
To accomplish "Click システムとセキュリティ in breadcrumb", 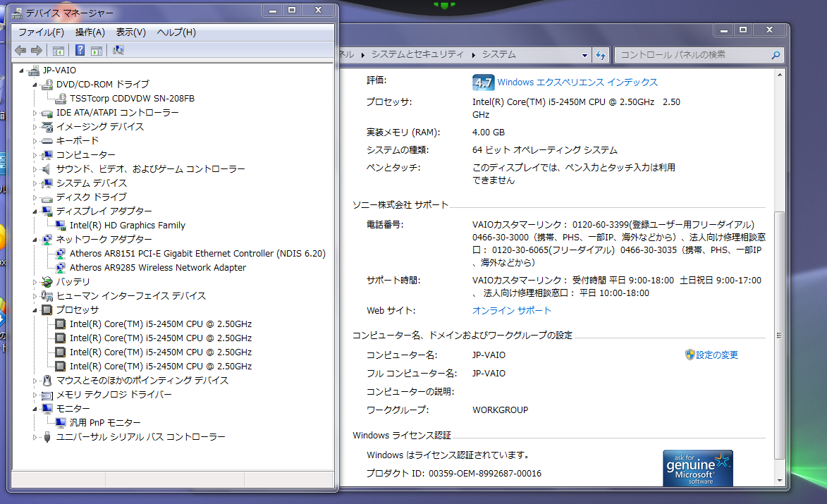I will [417, 54].
